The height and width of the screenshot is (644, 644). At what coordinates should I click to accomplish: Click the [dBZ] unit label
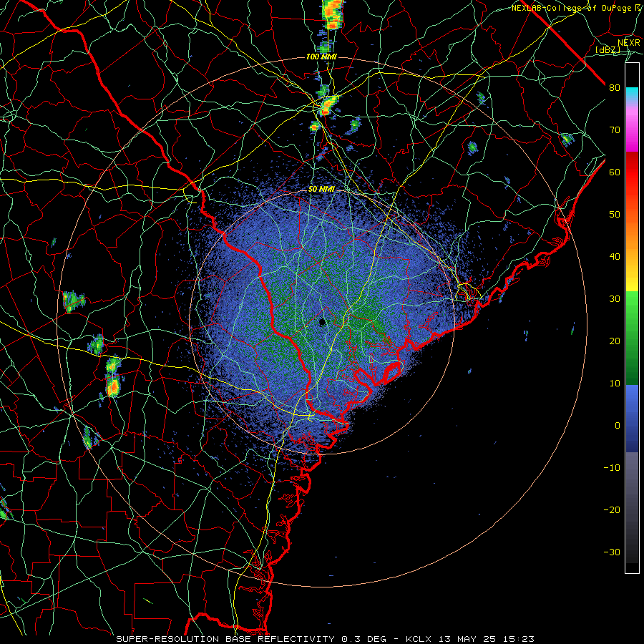pyautogui.click(x=608, y=50)
